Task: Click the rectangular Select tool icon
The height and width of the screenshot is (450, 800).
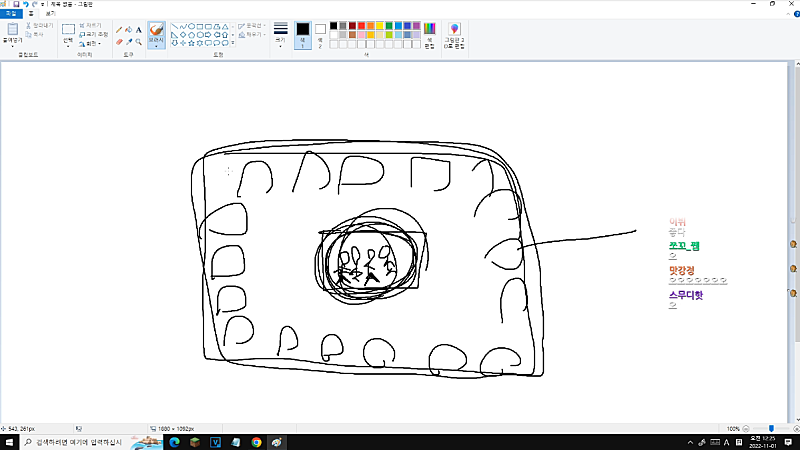Action: click(x=68, y=30)
